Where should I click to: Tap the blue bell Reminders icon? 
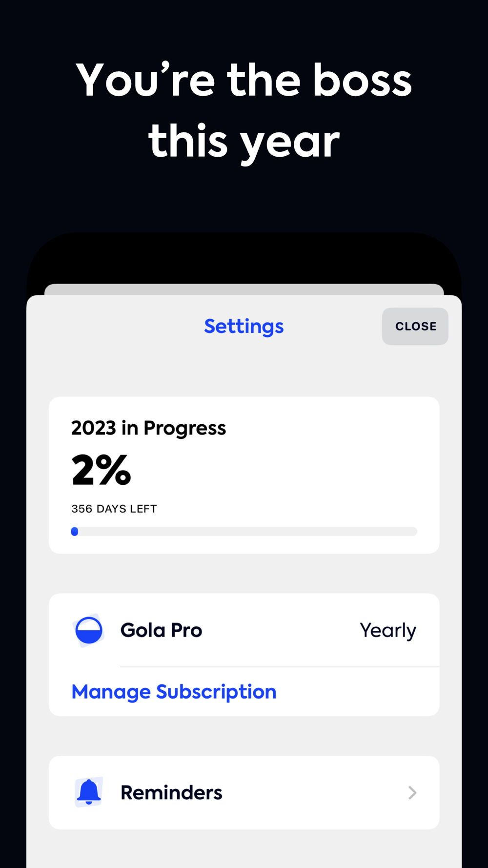88,792
